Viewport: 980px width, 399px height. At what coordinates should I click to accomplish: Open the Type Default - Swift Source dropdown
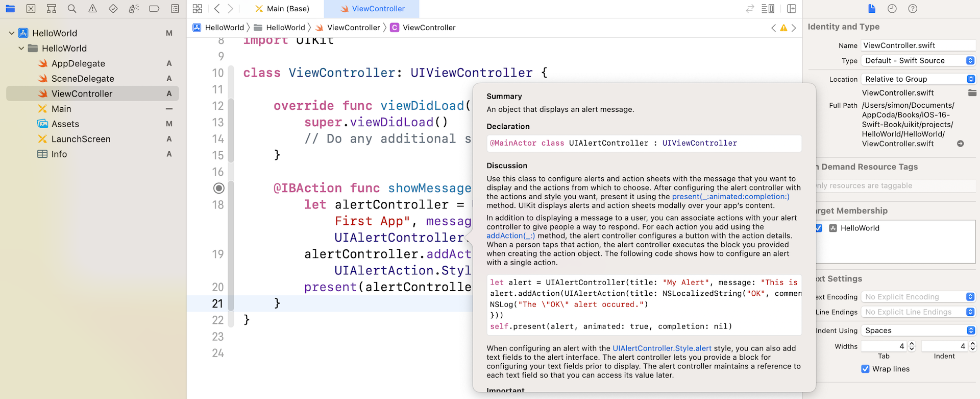(x=918, y=60)
